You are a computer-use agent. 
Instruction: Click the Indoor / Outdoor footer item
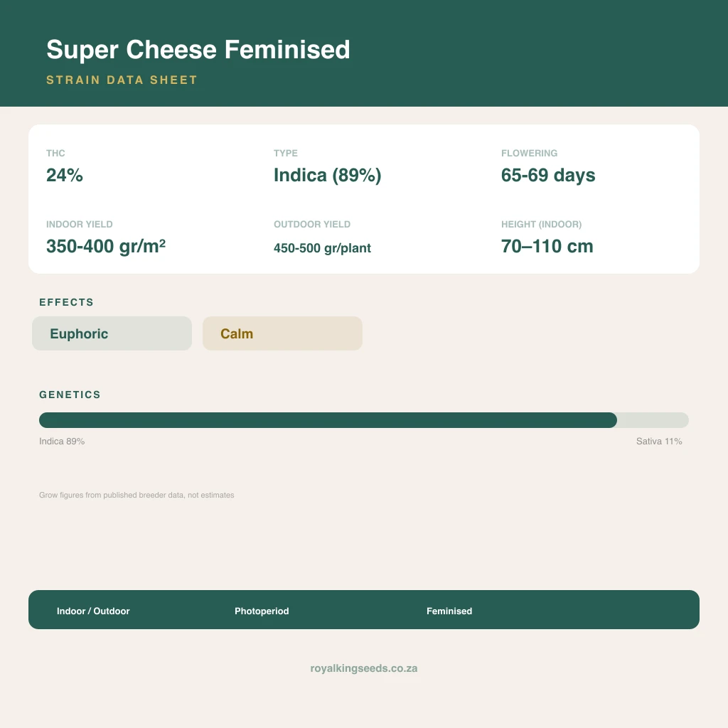click(93, 611)
